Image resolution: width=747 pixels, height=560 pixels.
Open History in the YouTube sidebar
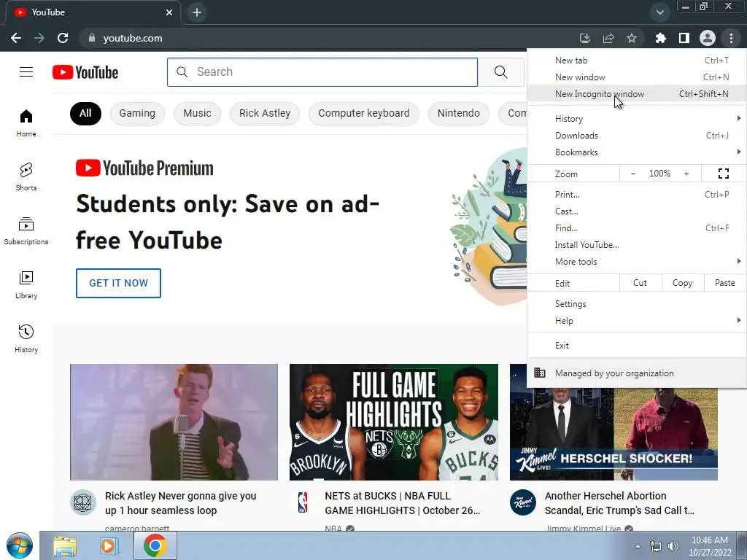tap(26, 338)
